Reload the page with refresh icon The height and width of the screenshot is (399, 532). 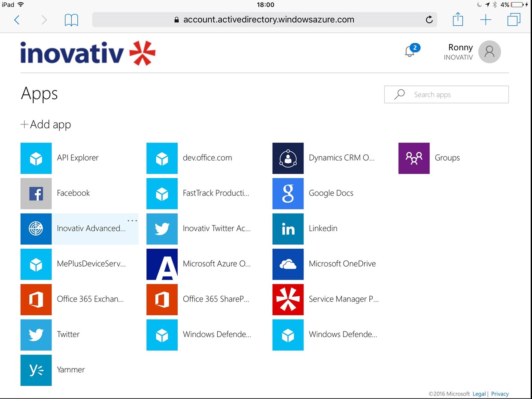[x=429, y=20]
